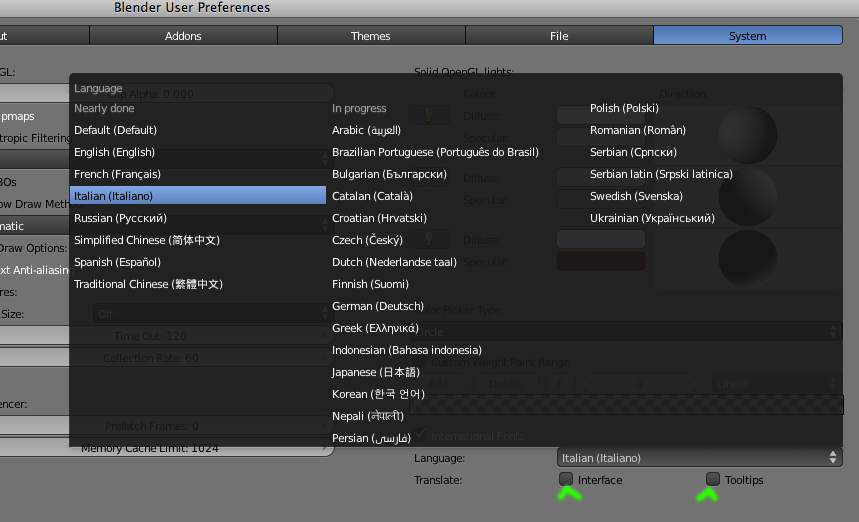Enable the Interface translation checkbox
This screenshot has height=522, width=859.
tap(567, 479)
